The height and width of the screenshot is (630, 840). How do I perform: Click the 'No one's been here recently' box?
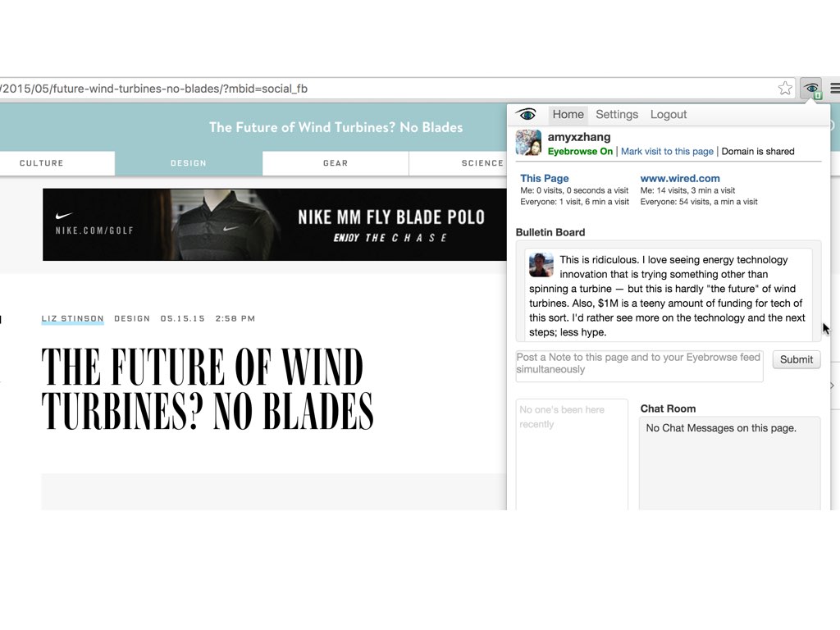click(572, 454)
